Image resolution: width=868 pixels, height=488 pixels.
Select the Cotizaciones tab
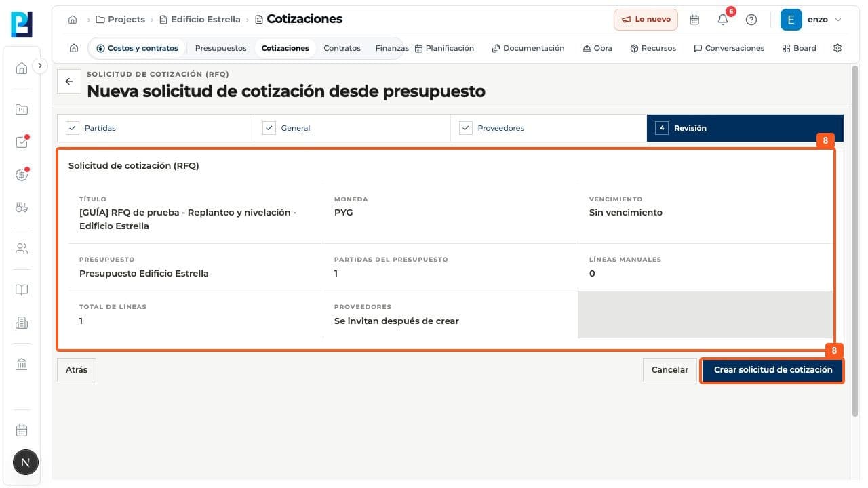tap(285, 48)
